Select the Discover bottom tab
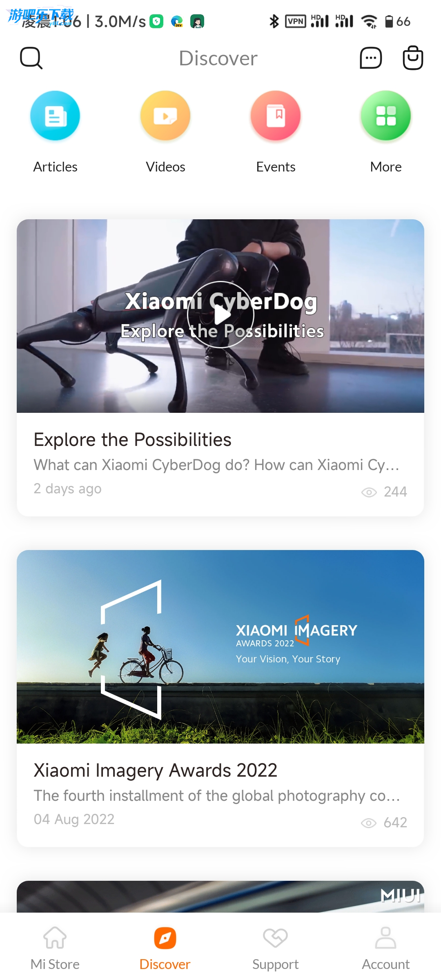 [x=165, y=948]
